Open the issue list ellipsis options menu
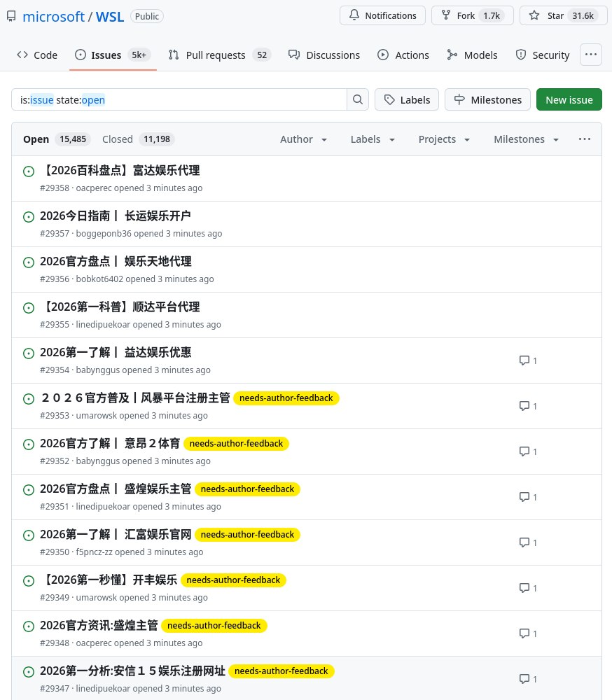612x700 pixels. 585,139
